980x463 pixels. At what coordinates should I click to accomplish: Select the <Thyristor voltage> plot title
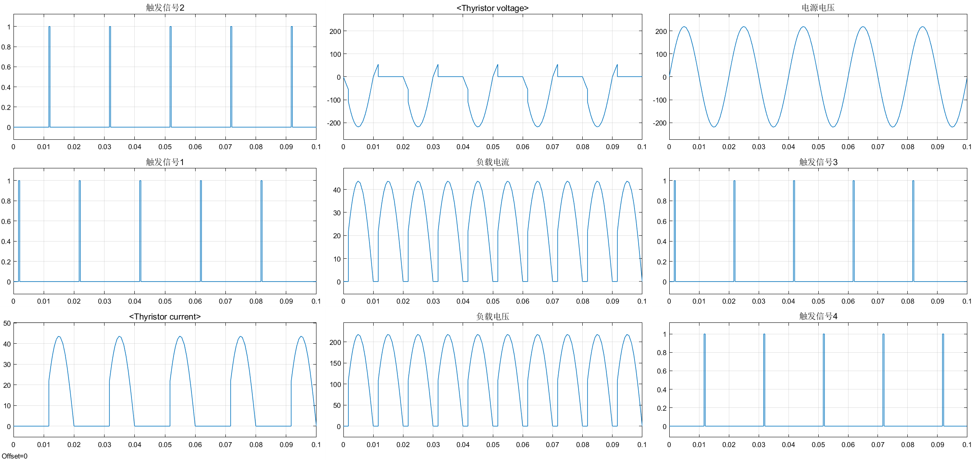(492, 8)
